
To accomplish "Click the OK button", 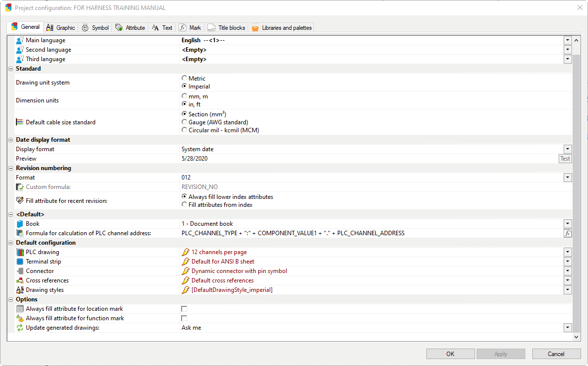I will [x=450, y=354].
